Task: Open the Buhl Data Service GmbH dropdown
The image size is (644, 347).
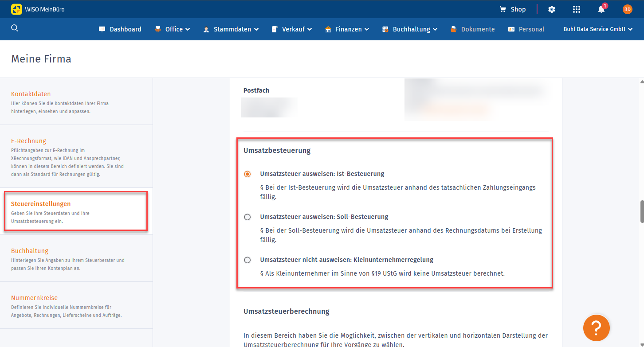Action: [x=598, y=29]
